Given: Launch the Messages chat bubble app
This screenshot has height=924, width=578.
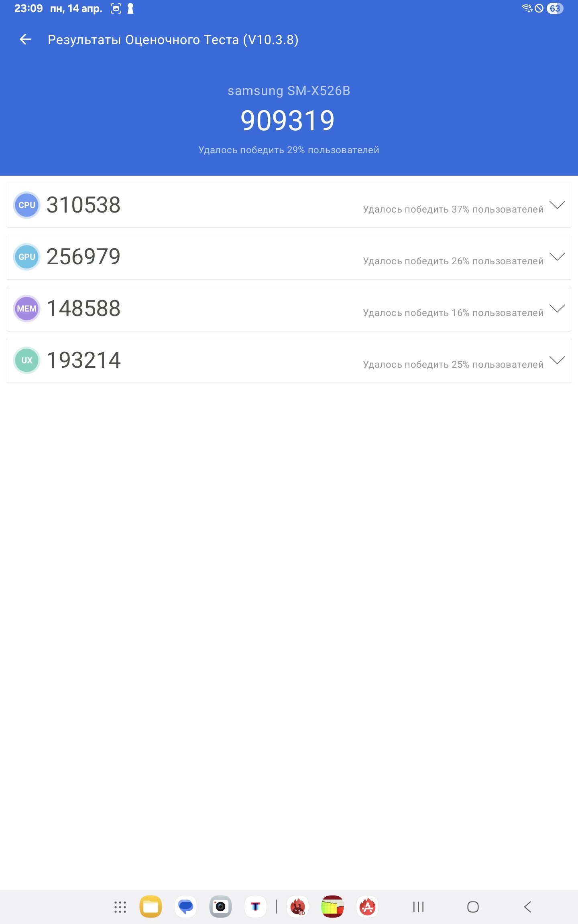Looking at the screenshot, I should (186, 906).
